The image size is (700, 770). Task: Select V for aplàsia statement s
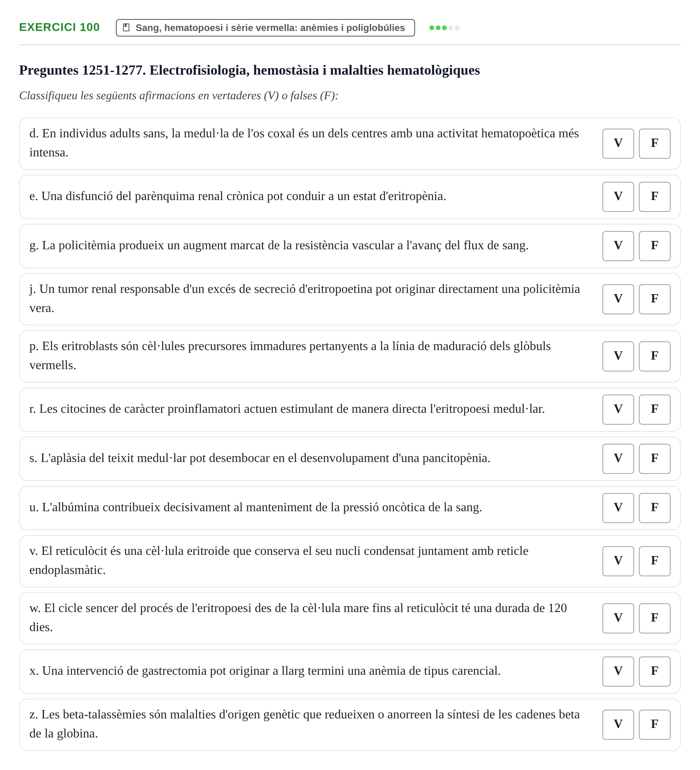(x=618, y=459)
